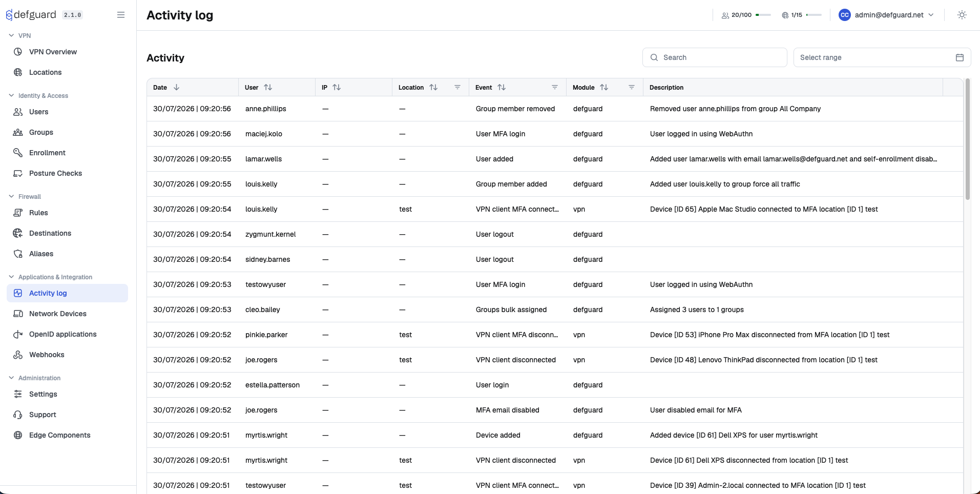Toggle Date column sort direction arrow

176,87
